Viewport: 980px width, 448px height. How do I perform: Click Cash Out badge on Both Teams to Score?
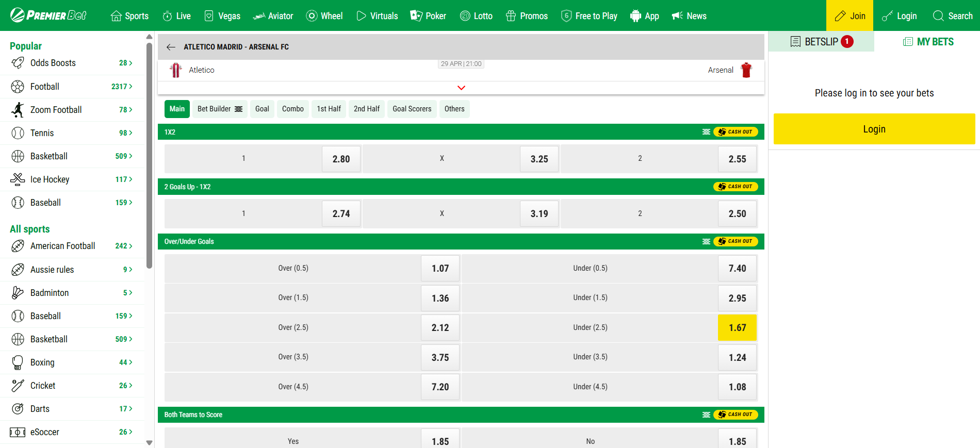coord(736,414)
